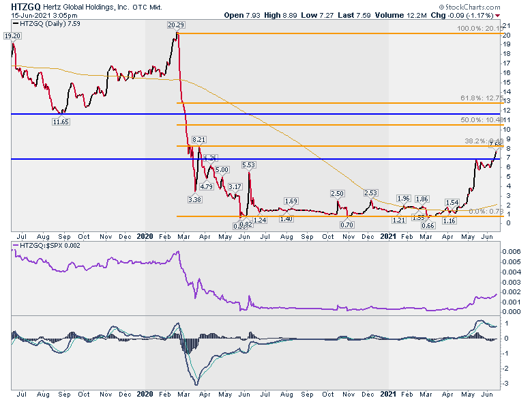532x400 pixels.
Task: Click the 8.21 price label
Action: 199,139
